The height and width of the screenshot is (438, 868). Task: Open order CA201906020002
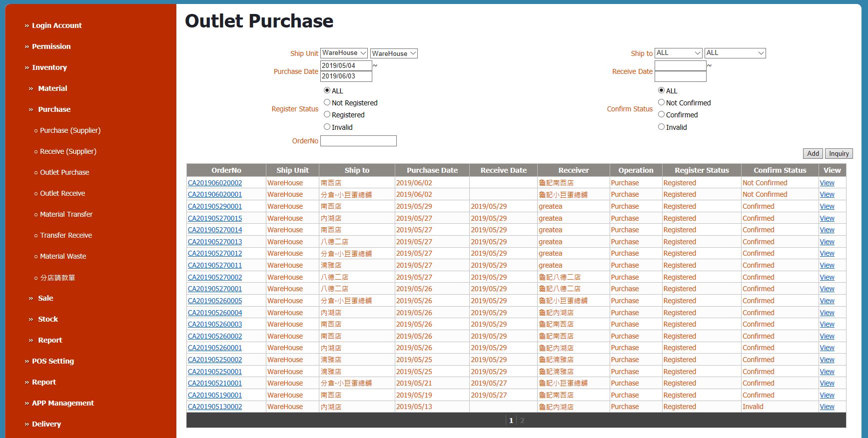tap(215, 183)
